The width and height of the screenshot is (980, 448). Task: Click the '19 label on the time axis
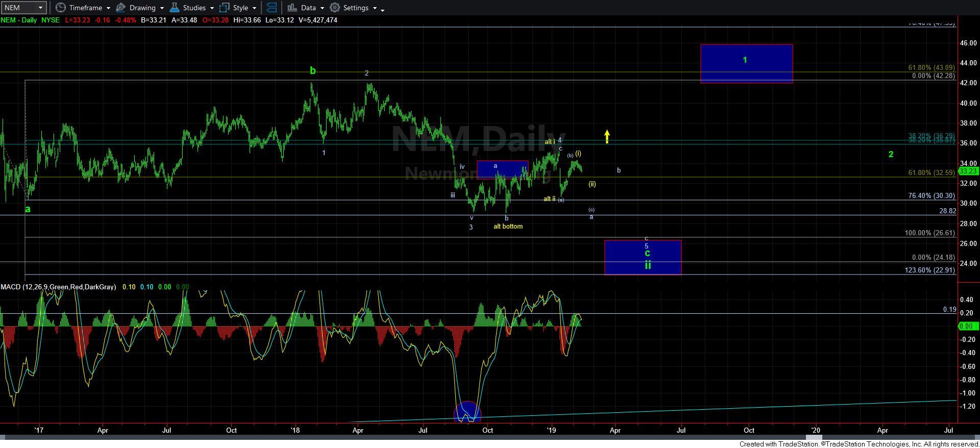551,431
